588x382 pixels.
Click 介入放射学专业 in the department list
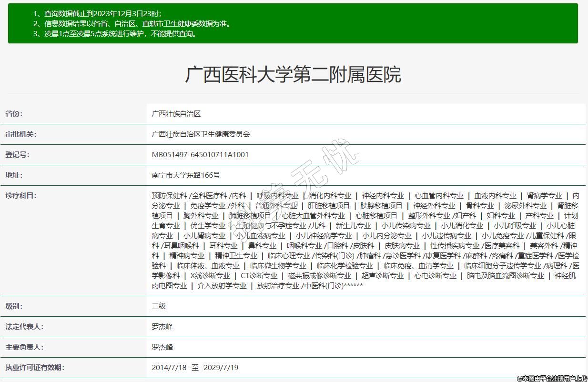coord(222,286)
